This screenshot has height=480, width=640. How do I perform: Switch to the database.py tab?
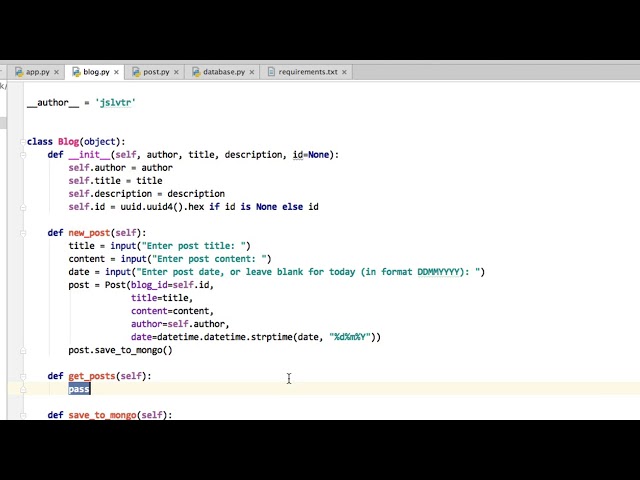click(223, 72)
